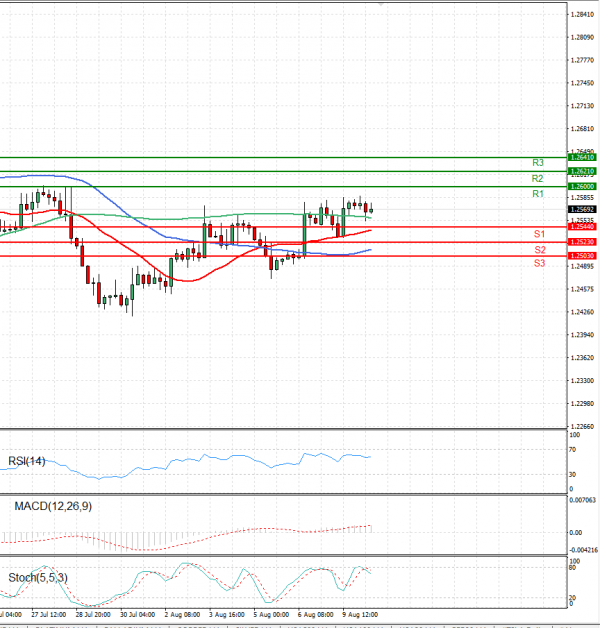Image resolution: width=600 pixels, height=628 pixels.
Task: Select the green 1.26410 price tag
Action: tap(582, 157)
